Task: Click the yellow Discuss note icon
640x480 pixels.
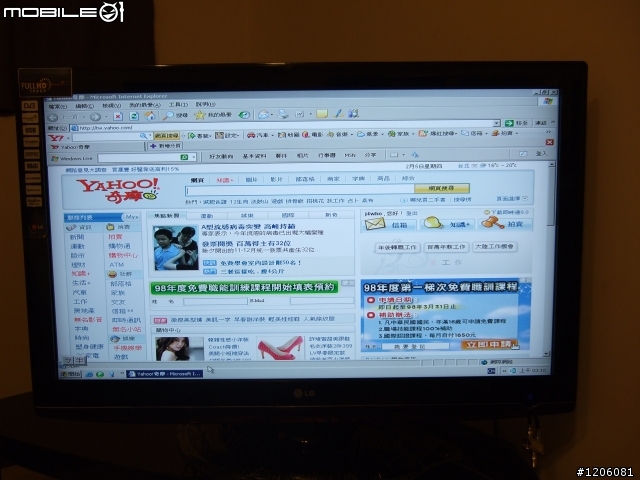Action: point(322,114)
